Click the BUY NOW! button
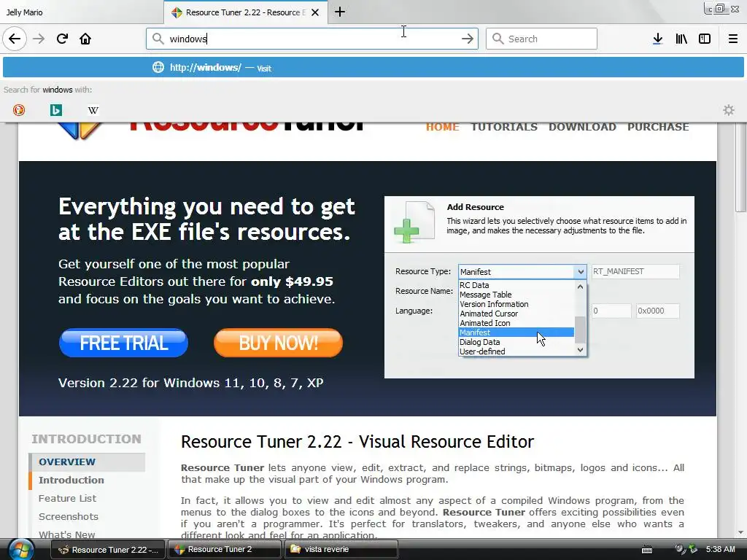Screen dimensions: 747x560 (278, 343)
